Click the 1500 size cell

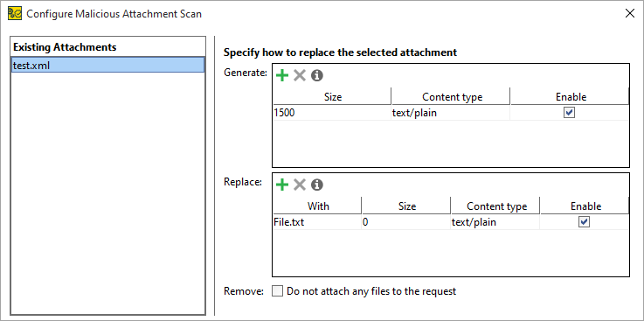(x=332, y=113)
